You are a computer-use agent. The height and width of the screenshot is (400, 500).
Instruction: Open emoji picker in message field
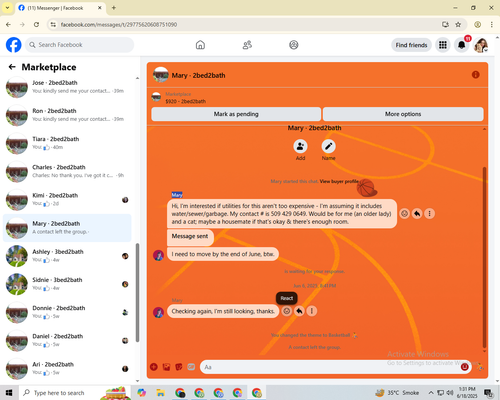(x=465, y=367)
